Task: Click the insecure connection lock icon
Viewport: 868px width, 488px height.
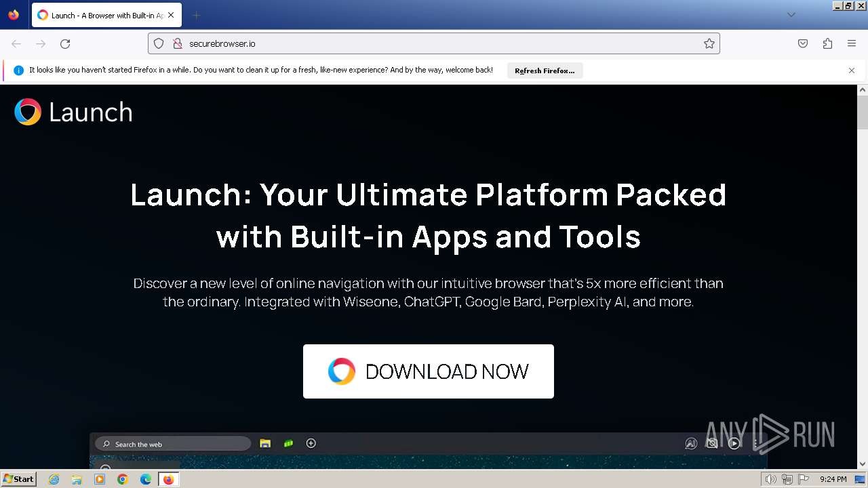Action: [x=178, y=43]
